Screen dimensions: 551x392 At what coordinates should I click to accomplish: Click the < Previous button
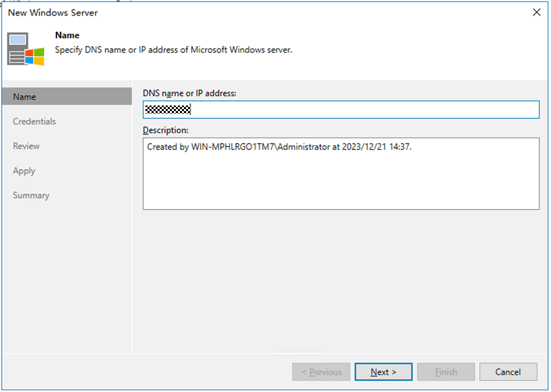(x=321, y=372)
